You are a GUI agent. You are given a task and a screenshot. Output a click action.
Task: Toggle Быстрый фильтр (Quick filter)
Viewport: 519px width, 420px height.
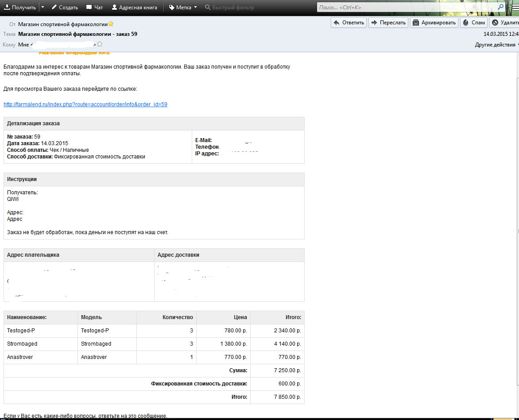coord(229,8)
